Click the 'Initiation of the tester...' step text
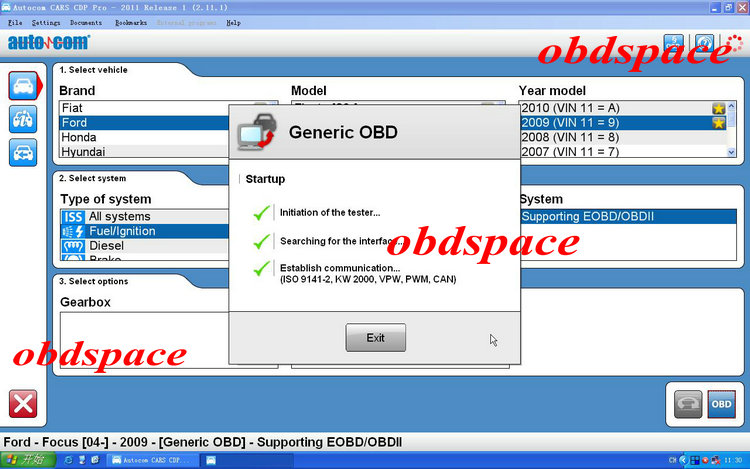Viewport: 750px width, 469px height. tap(330, 213)
